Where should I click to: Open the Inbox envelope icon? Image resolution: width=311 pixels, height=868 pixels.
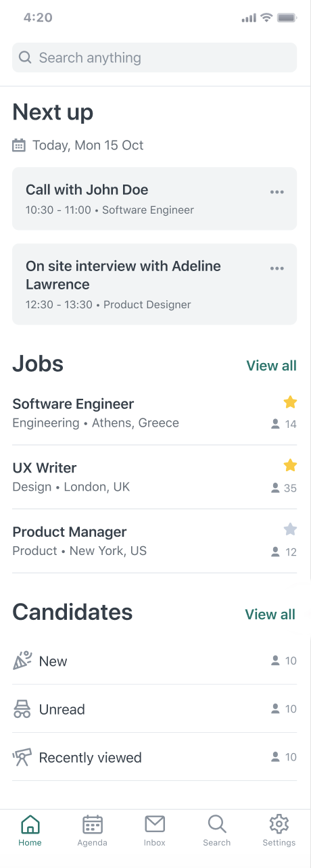pos(155,824)
